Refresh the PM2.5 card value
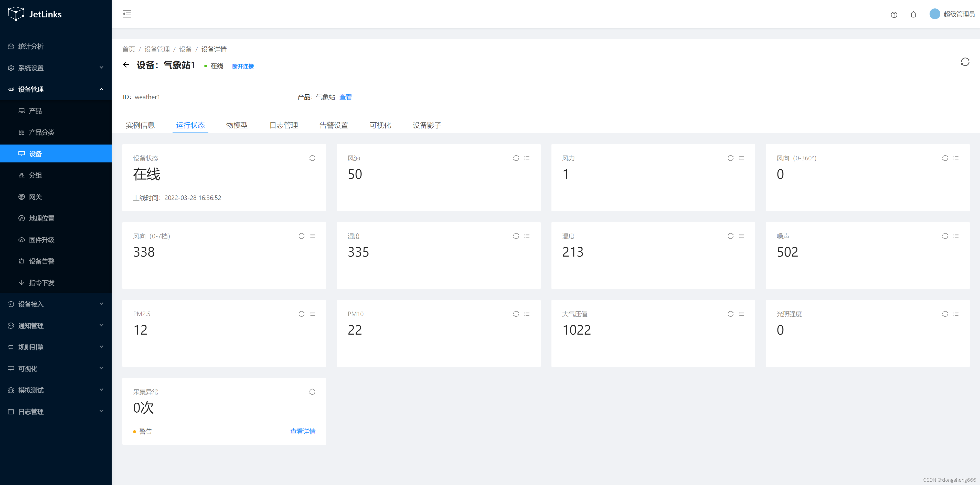The width and height of the screenshot is (980, 485). tap(301, 314)
